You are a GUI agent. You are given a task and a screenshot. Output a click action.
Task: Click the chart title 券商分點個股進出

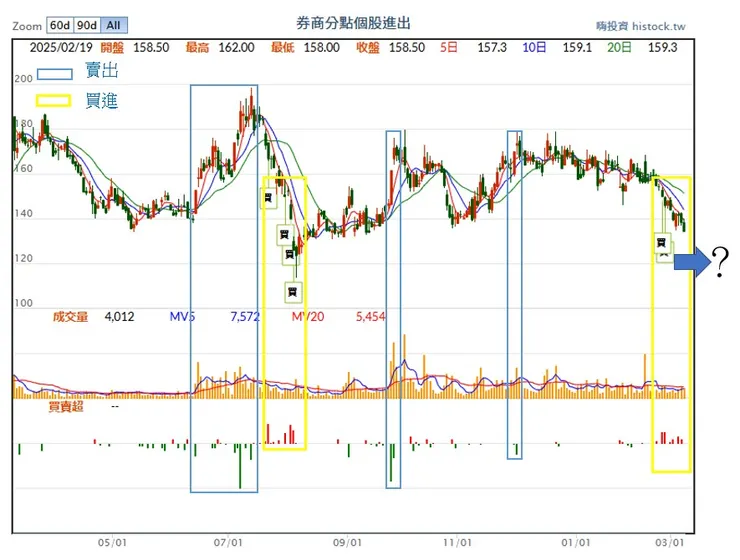tap(353, 23)
